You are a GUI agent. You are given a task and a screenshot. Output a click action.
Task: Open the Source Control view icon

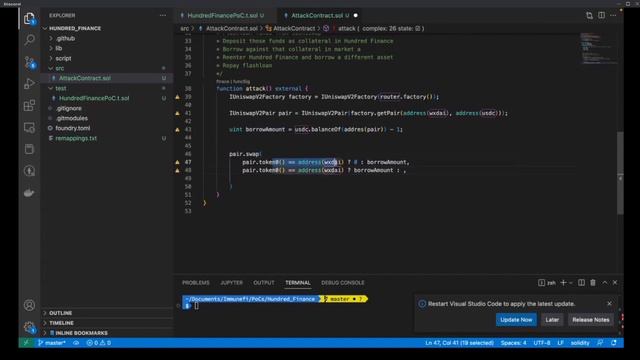click(29, 62)
